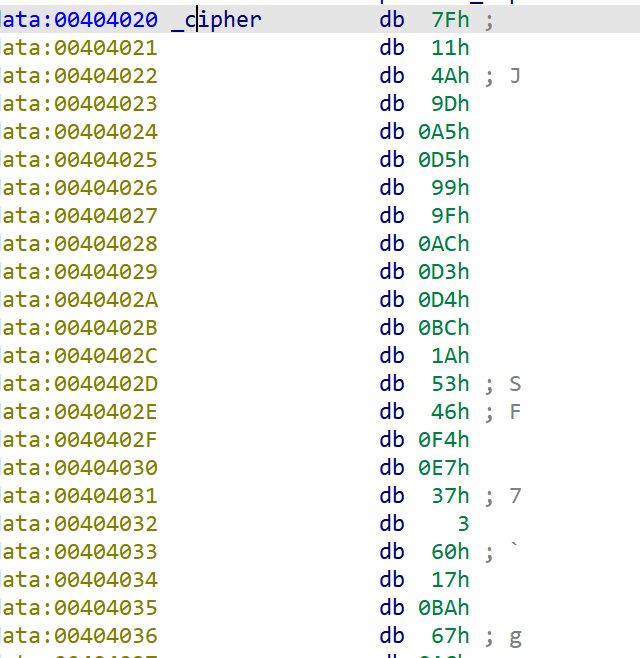The image size is (640, 658).
Task: Click the 0ACh byte value
Action: click(444, 244)
